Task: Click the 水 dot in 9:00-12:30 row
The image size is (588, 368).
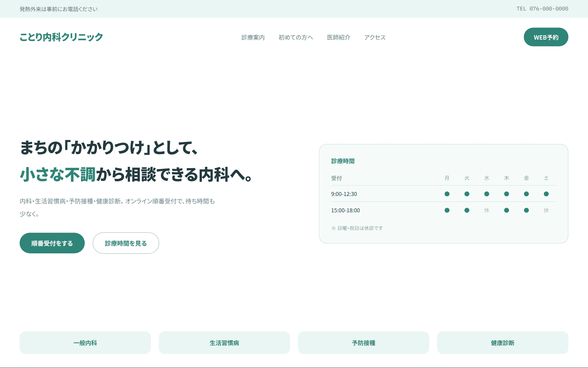Action: 487,194
